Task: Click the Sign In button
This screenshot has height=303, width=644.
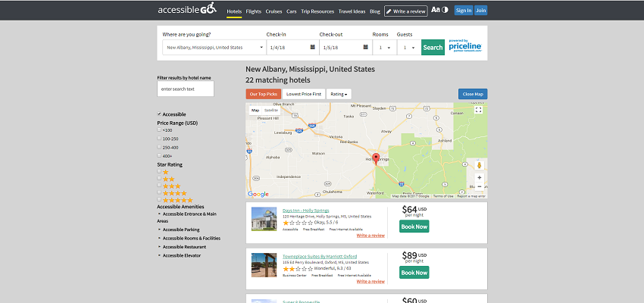Action: pos(464,11)
